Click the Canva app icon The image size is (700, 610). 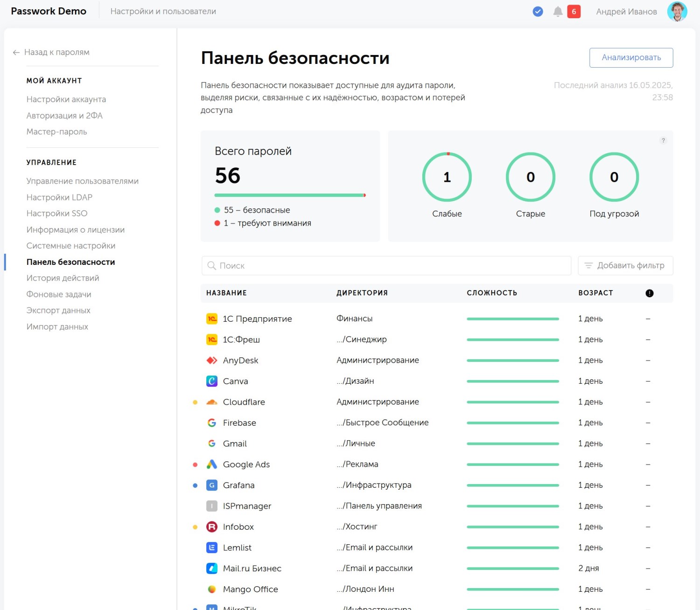(x=212, y=381)
